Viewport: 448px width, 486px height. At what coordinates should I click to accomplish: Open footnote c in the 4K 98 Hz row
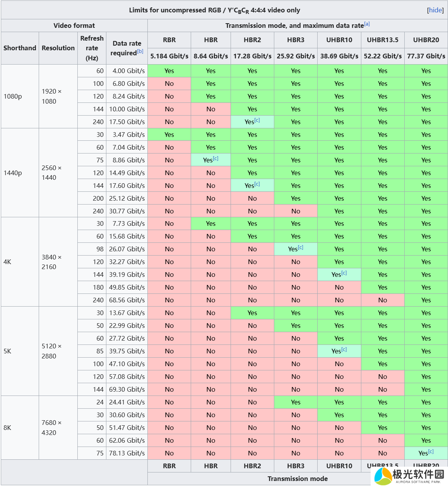(301, 247)
